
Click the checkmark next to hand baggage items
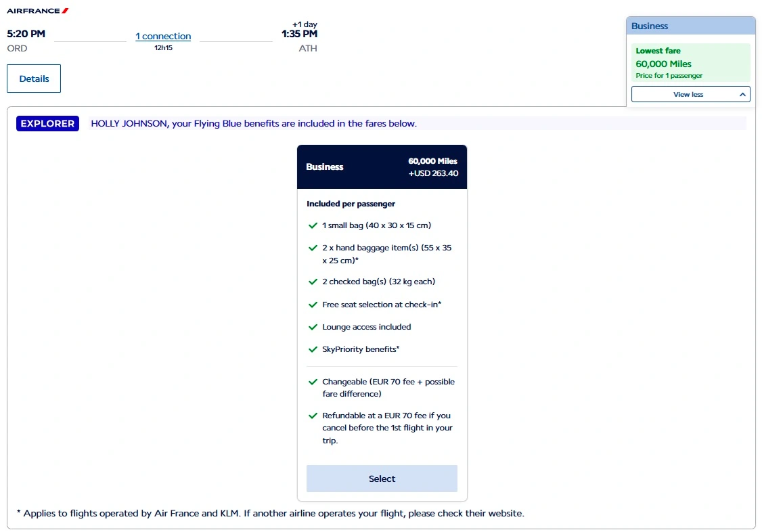click(x=313, y=248)
